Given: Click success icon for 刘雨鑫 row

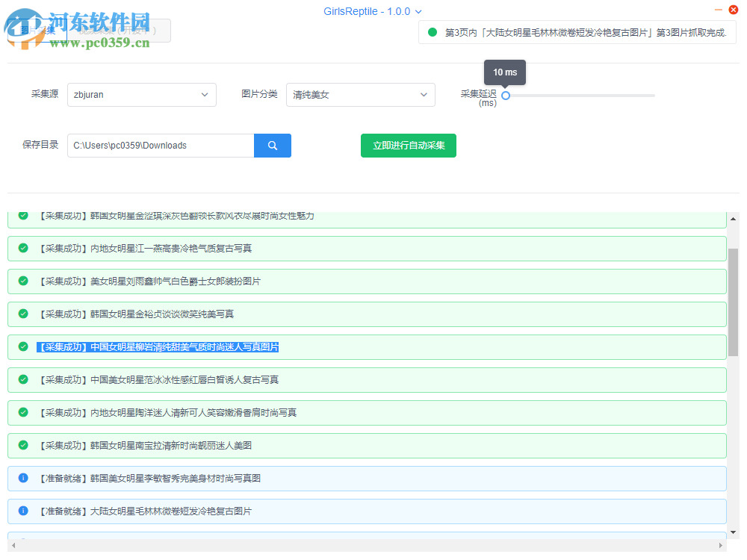Looking at the screenshot, I should (23, 281).
